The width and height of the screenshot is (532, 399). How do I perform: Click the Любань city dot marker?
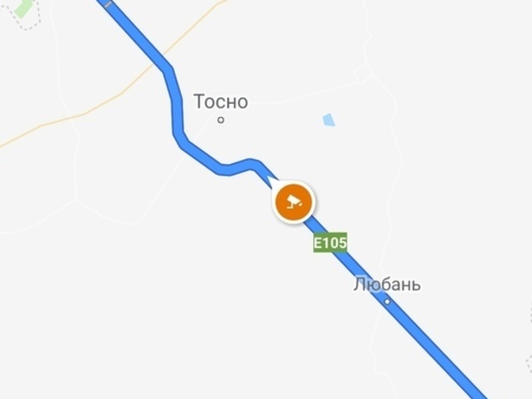(x=387, y=301)
